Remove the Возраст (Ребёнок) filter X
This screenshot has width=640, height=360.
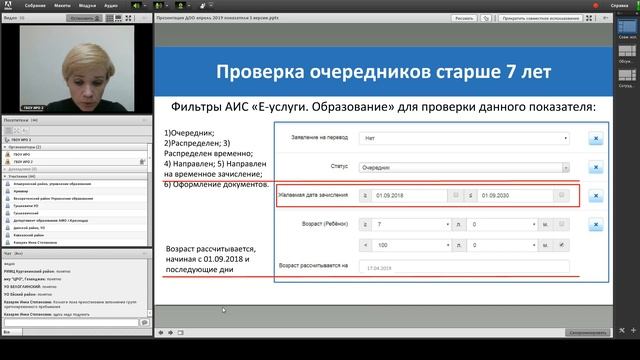coord(596,224)
